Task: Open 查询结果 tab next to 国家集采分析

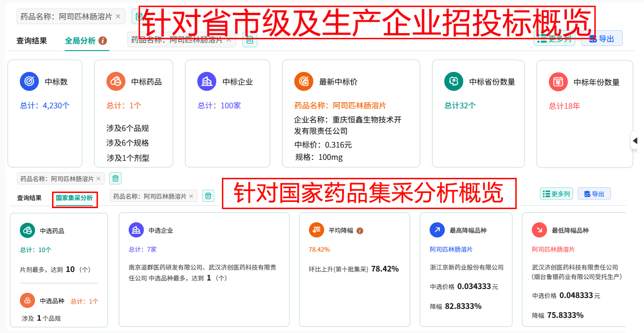Action: pos(29,198)
